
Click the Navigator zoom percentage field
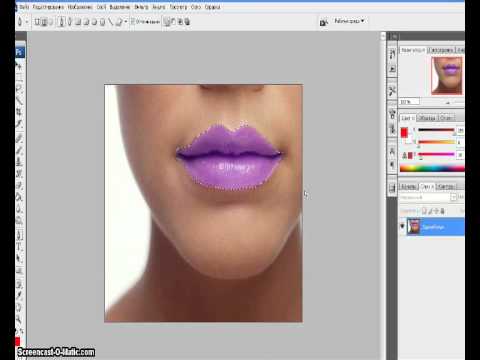409,102
